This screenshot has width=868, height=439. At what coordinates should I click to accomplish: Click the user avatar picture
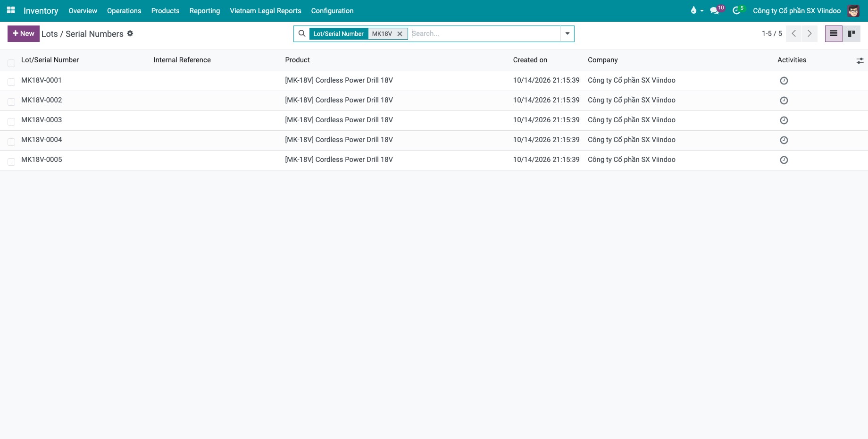pos(853,10)
